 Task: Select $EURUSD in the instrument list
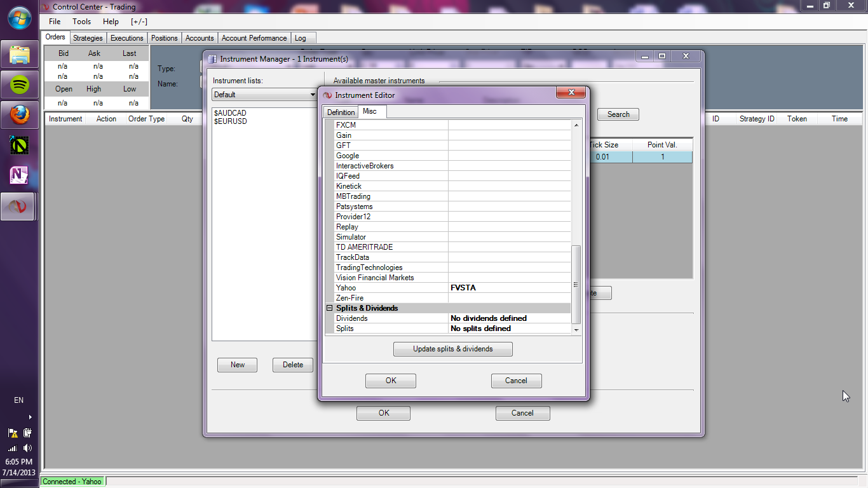(231, 121)
